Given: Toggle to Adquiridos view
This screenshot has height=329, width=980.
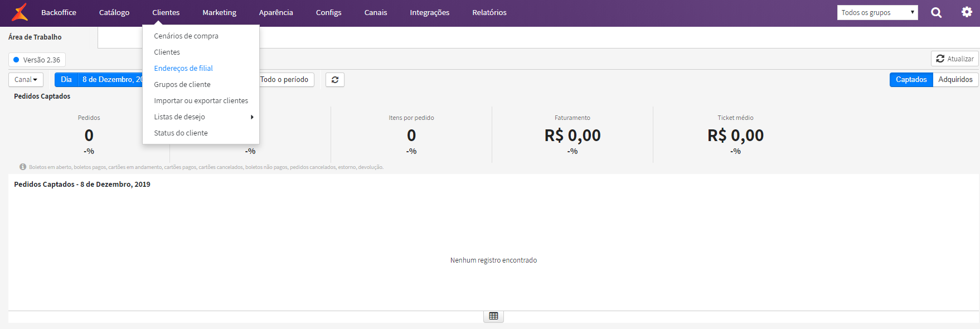Looking at the screenshot, I should click(955, 80).
